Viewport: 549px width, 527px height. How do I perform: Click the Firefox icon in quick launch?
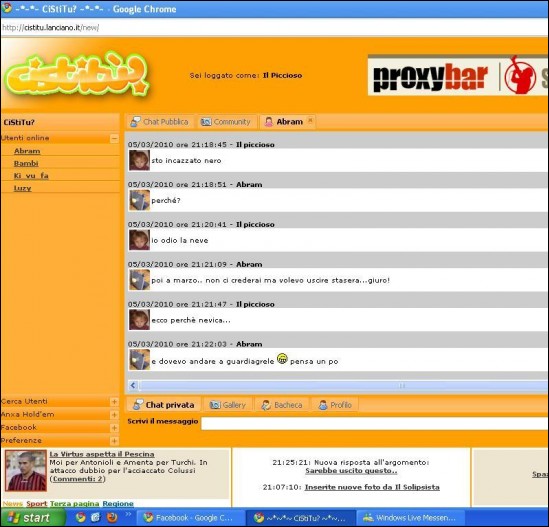pyautogui.click(x=112, y=517)
